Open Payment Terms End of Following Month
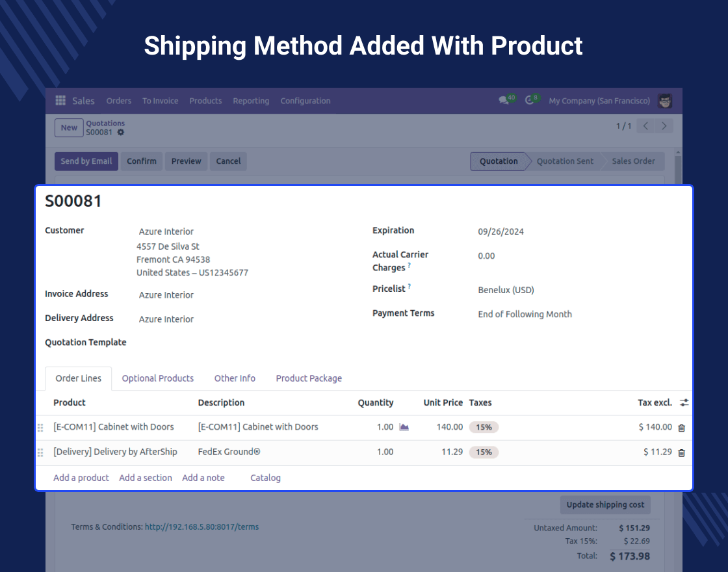 (x=525, y=315)
